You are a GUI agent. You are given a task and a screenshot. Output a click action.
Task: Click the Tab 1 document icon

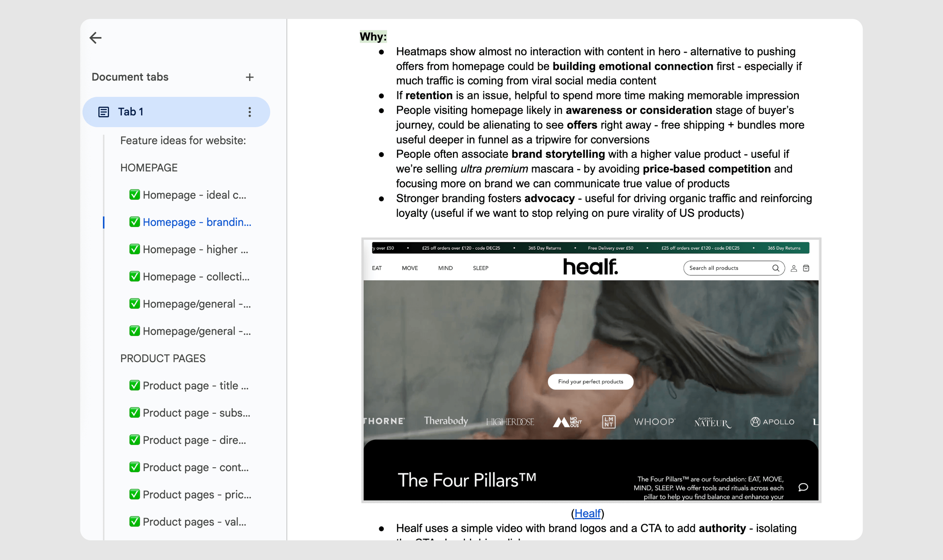(x=104, y=112)
